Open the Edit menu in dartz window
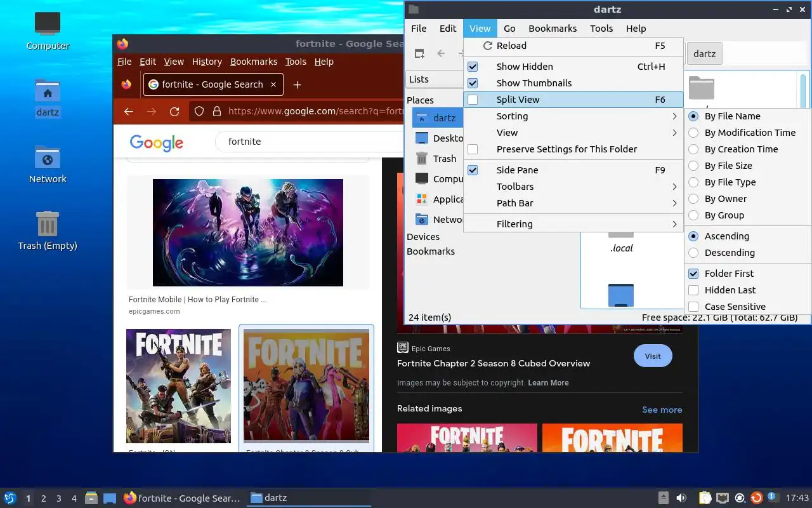 pos(448,29)
